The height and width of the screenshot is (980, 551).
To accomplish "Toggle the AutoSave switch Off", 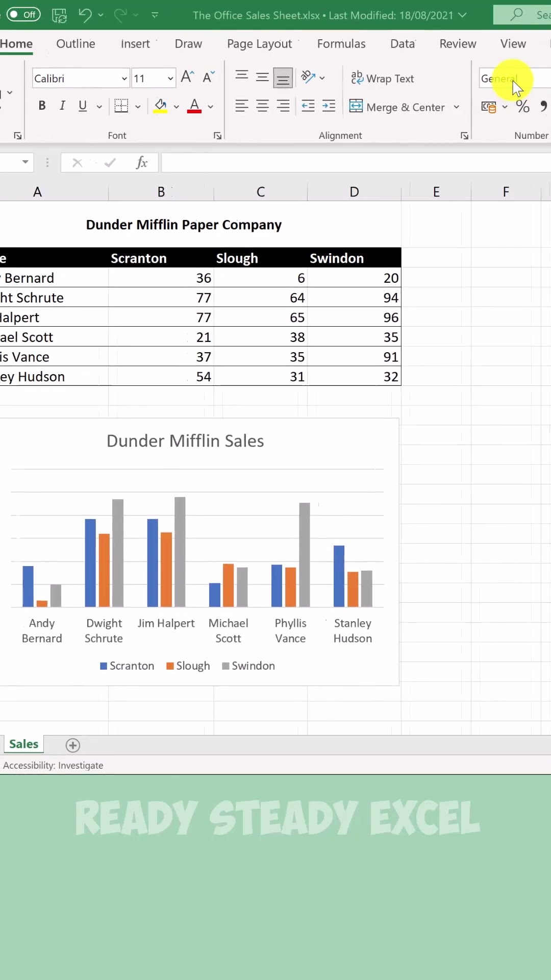I will tap(23, 15).
